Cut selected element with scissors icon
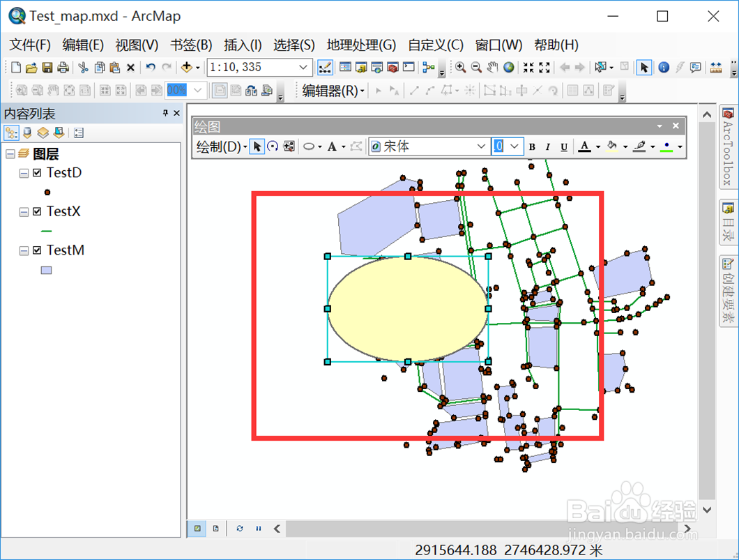The image size is (739, 560). tap(84, 68)
